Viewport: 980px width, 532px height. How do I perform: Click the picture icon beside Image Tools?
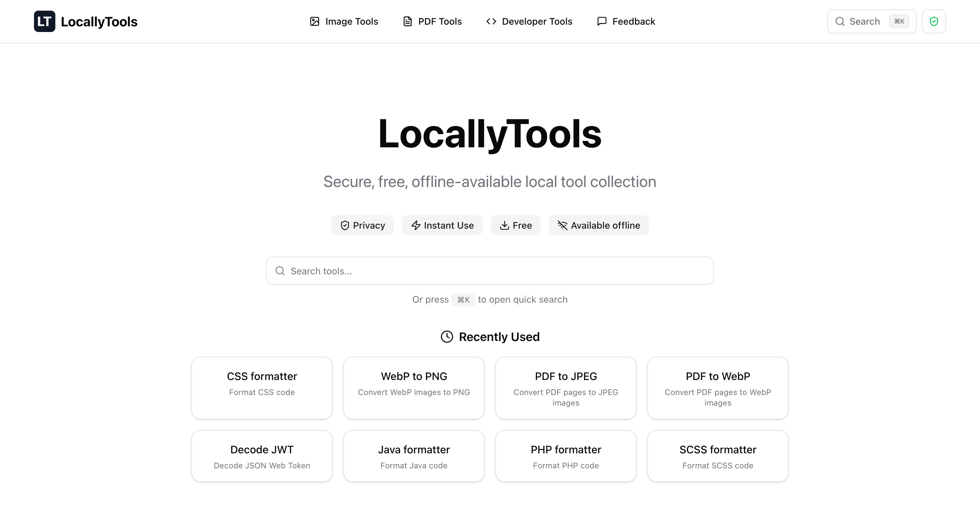pos(314,21)
